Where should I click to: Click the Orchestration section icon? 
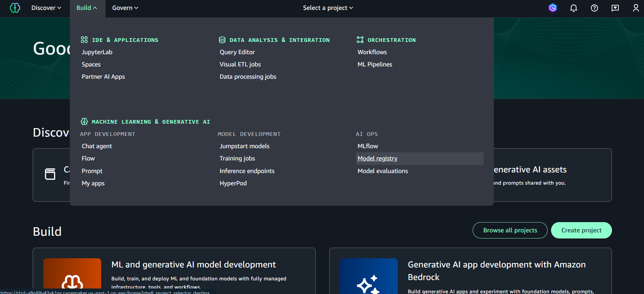coord(360,40)
